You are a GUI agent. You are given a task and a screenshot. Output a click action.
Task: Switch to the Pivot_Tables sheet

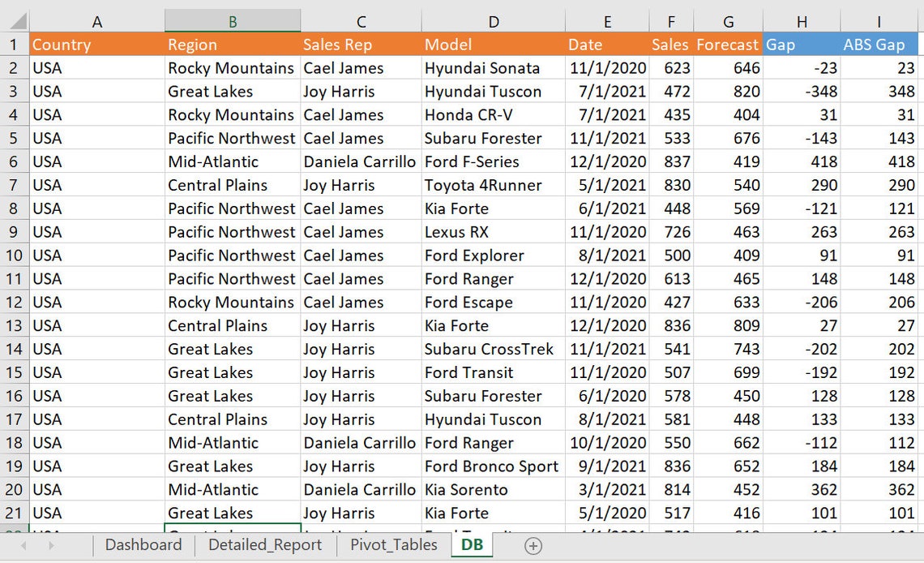click(x=393, y=546)
